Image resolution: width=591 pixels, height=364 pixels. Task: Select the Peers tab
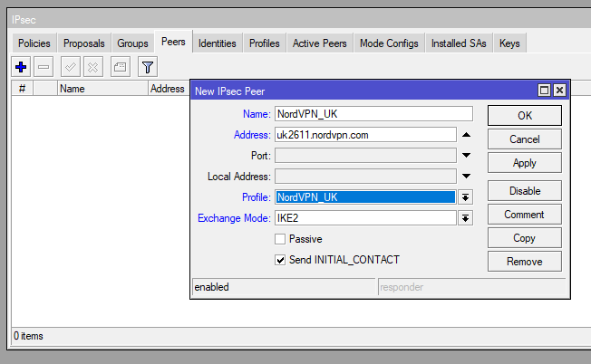(x=173, y=42)
